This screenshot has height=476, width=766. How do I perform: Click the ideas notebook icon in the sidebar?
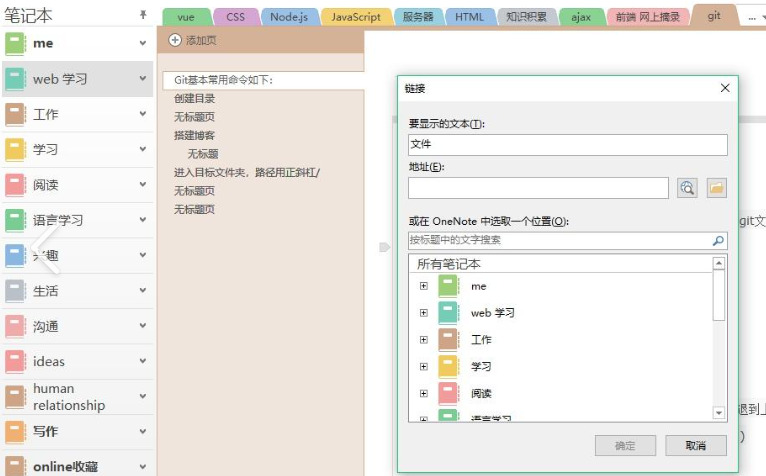click(15, 362)
